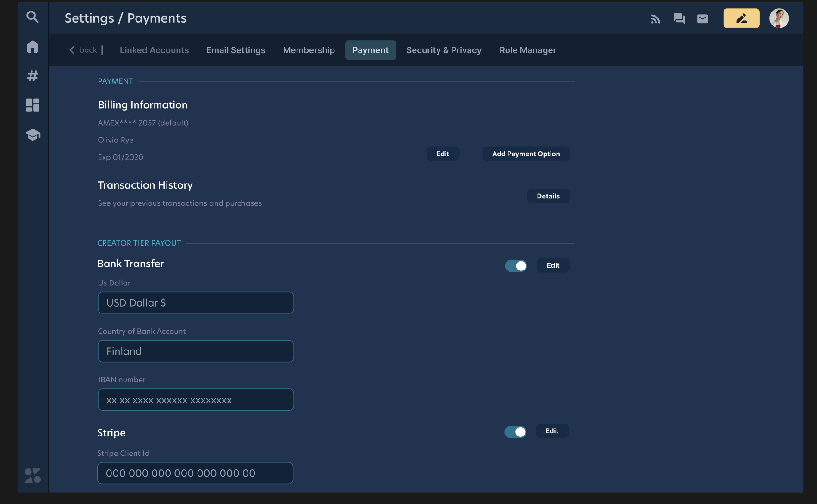
Task: Click the CREATOR TIER PAYOUT section label
Action: 139,243
